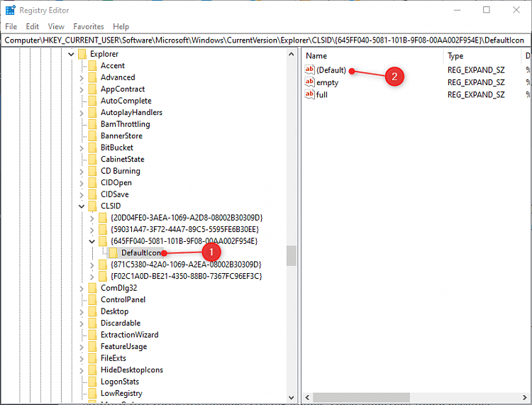The height and width of the screenshot is (405, 532).
Task: Click the registry path address bar
Action: click(x=266, y=40)
